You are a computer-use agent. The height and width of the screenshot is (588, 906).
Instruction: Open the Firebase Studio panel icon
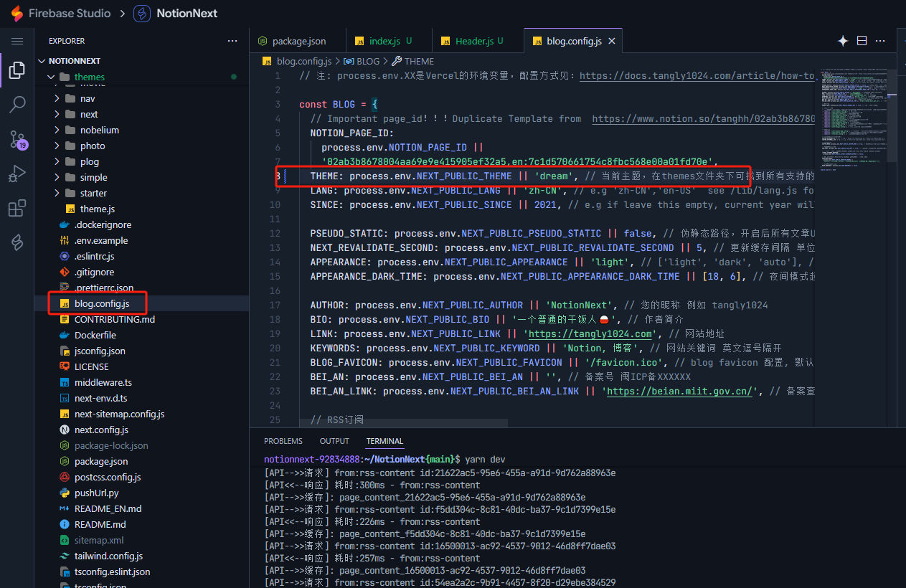click(17, 243)
